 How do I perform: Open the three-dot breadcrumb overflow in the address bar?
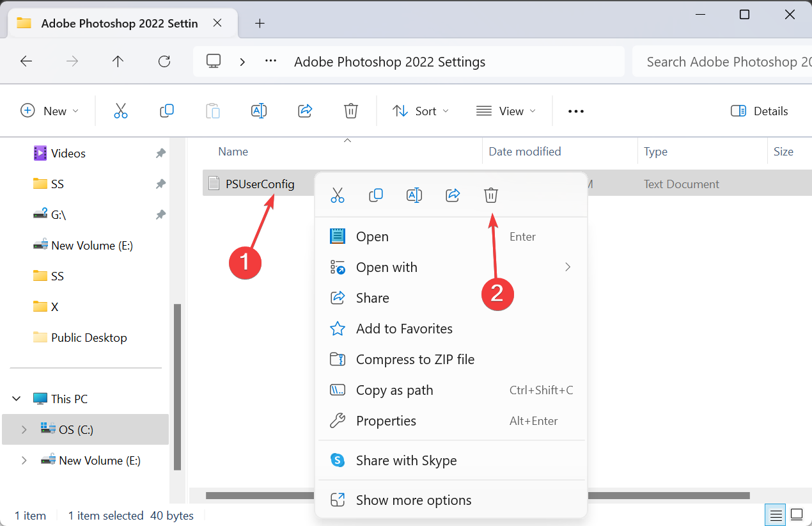coord(270,61)
